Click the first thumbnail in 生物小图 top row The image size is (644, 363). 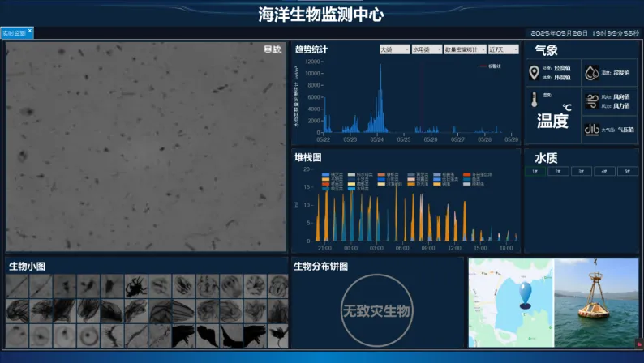17,286
